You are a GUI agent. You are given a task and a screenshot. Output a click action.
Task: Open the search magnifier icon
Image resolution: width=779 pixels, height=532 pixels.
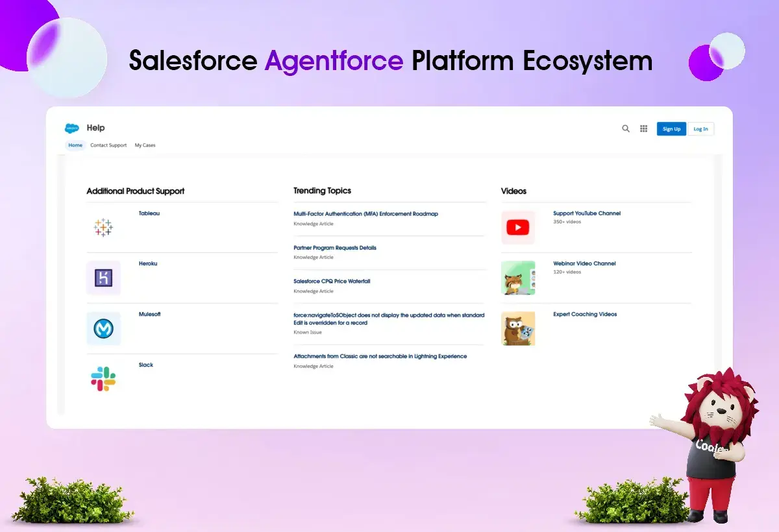626,128
